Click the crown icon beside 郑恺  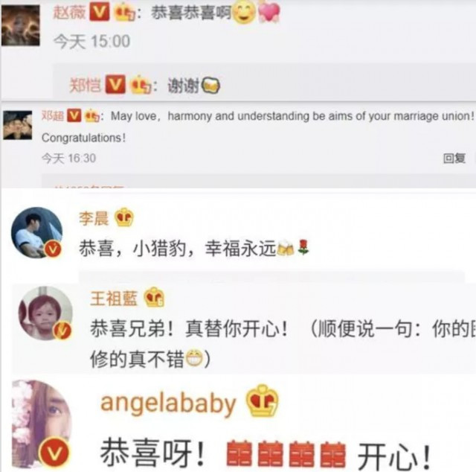tap(141, 85)
